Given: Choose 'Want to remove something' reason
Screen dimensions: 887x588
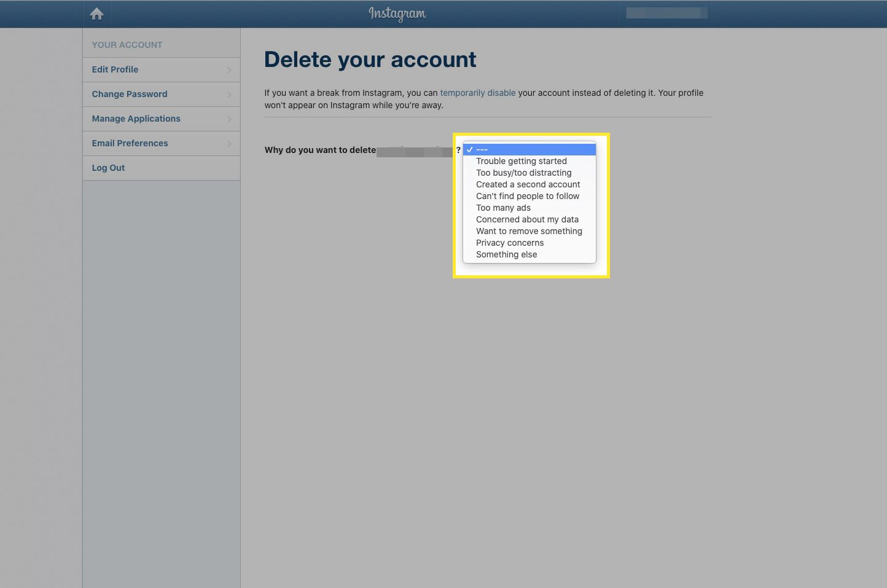Looking at the screenshot, I should point(529,231).
